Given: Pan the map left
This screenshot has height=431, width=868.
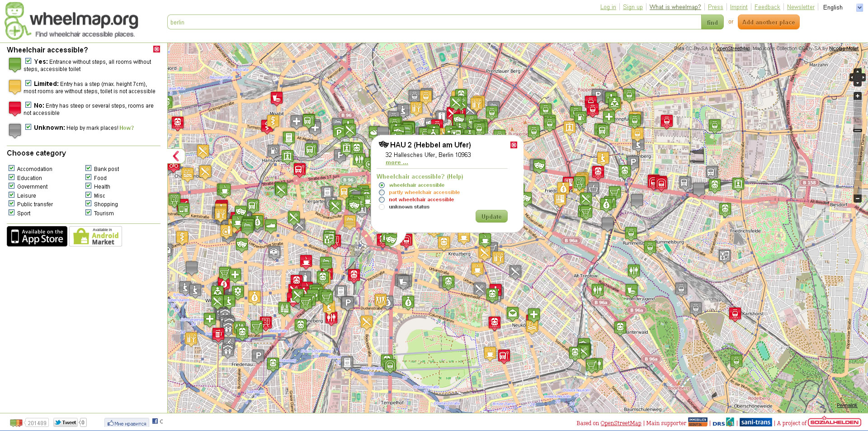Looking at the screenshot, I should [852, 78].
